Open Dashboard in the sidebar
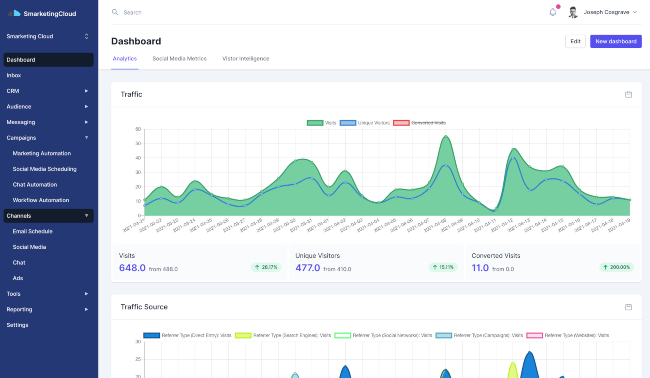The height and width of the screenshot is (378, 650). (49, 60)
